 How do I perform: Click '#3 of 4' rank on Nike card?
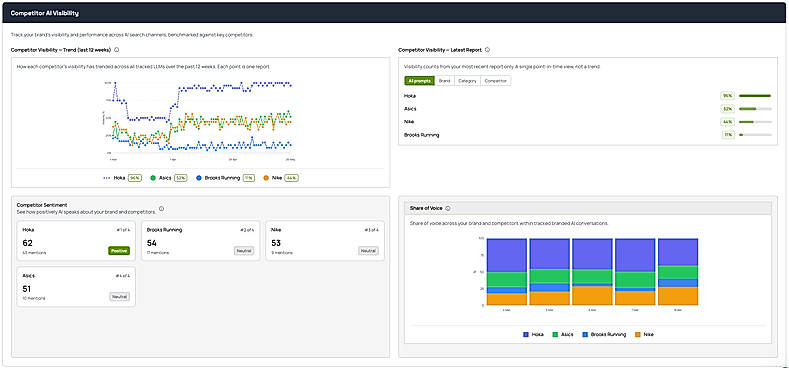pos(371,230)
